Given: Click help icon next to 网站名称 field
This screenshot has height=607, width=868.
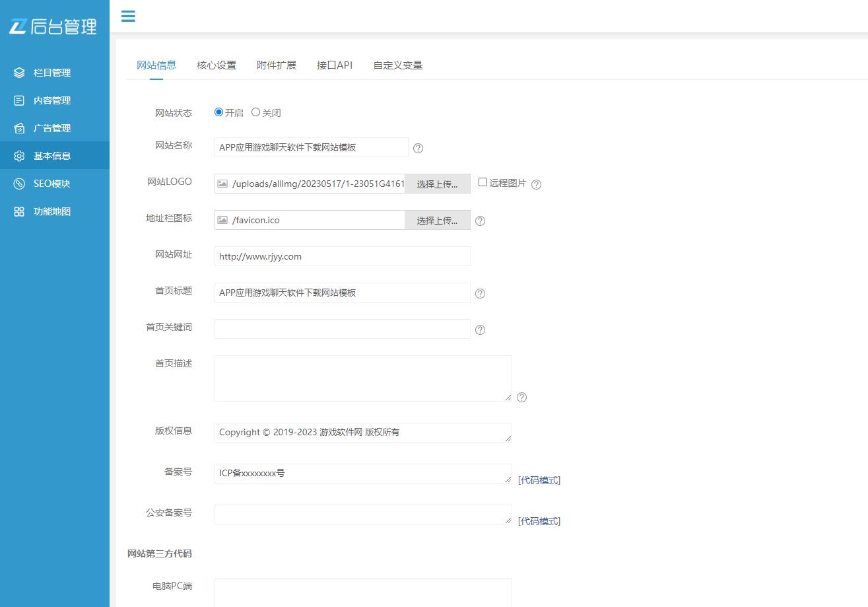Looking at the screenshot, I should (418, 148).
